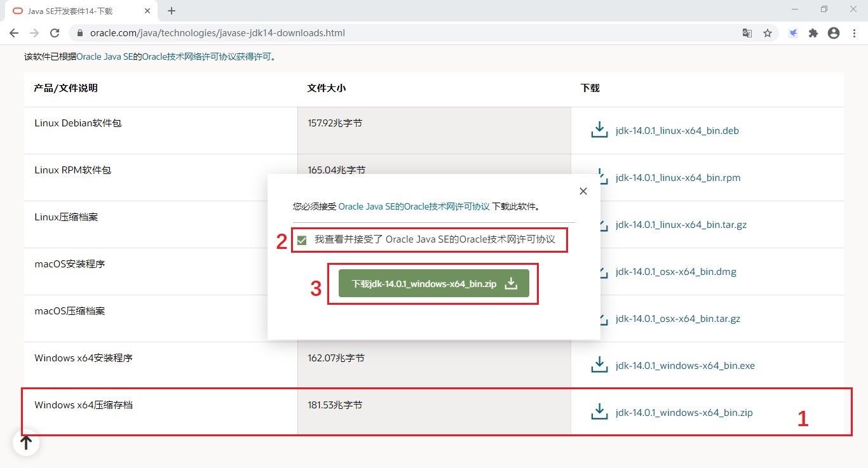The image size is (868, 468).
Task: Select the Windows x64压缩存档 row label
Action: [84, 405]
